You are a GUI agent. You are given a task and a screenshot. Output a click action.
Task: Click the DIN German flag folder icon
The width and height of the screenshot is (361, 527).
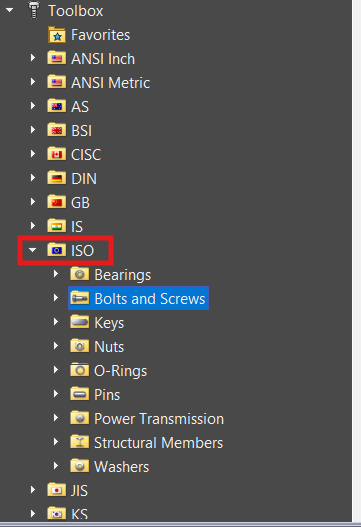(x=56, y=178)
